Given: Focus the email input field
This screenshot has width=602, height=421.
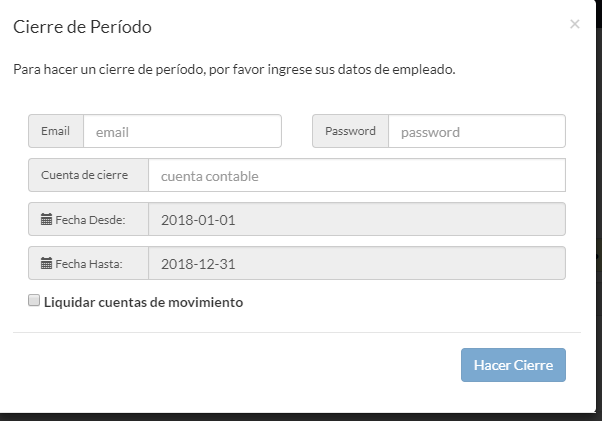Looking at the screenshot, I should click(x=182, y=131).
